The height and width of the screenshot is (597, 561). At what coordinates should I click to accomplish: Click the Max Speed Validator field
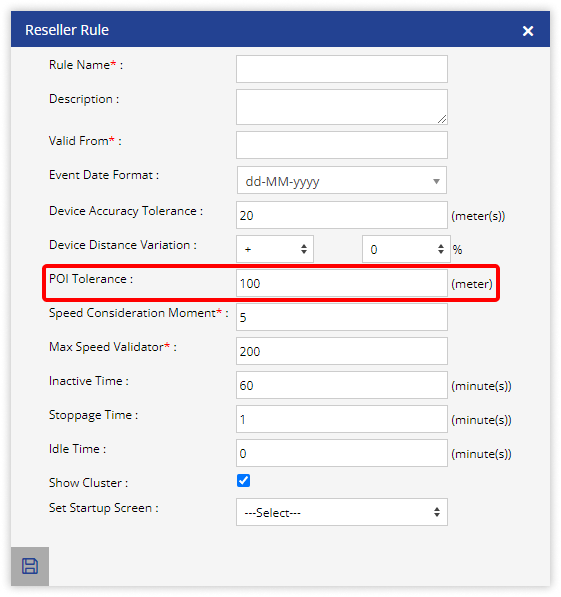342,351
